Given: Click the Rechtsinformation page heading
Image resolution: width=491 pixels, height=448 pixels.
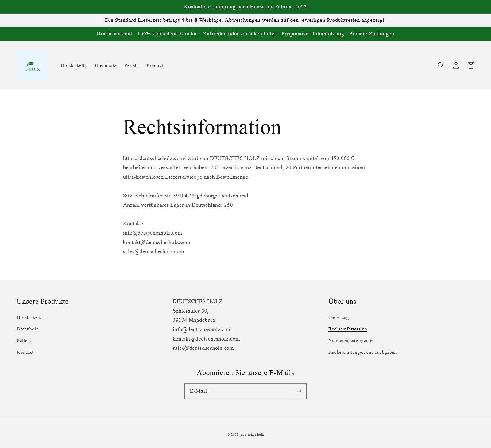Looking at the screenshot, I should point(202,127).
